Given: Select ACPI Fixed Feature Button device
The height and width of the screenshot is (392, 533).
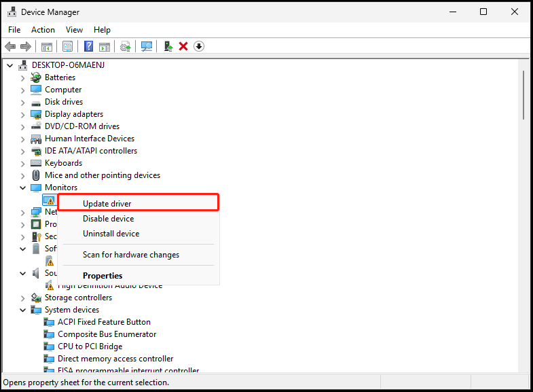Looking at the screenshot, I should (104, 322).
